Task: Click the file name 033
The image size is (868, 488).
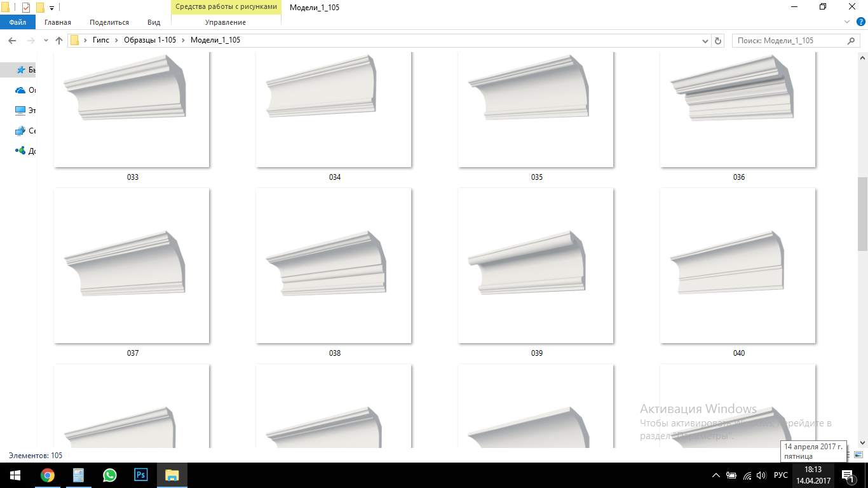Action: pos(133,177)
